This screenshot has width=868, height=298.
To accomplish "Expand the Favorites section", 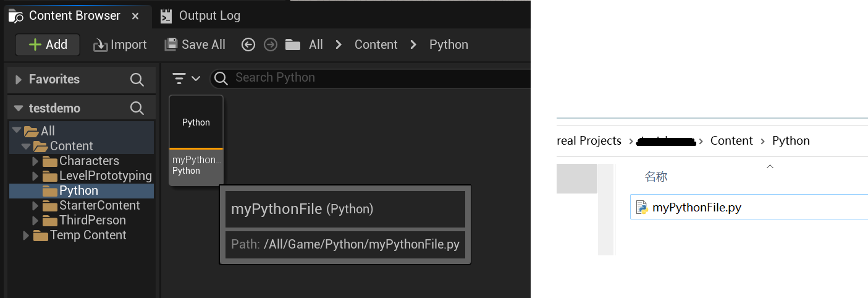I will click(18, 79).
